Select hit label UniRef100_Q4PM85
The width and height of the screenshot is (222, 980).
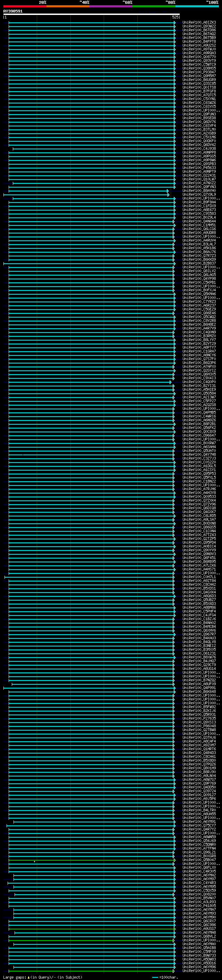199,413
